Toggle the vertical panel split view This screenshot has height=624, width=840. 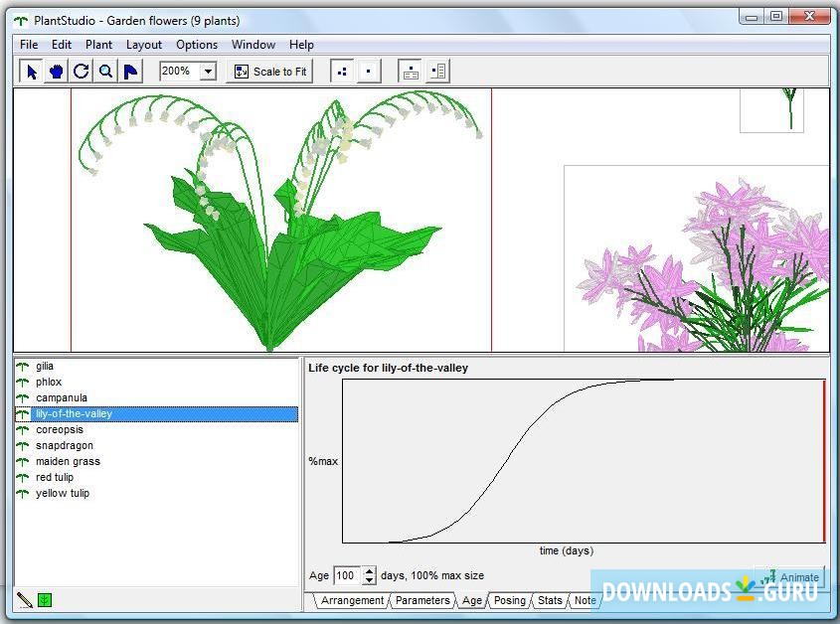coord(437,71)
